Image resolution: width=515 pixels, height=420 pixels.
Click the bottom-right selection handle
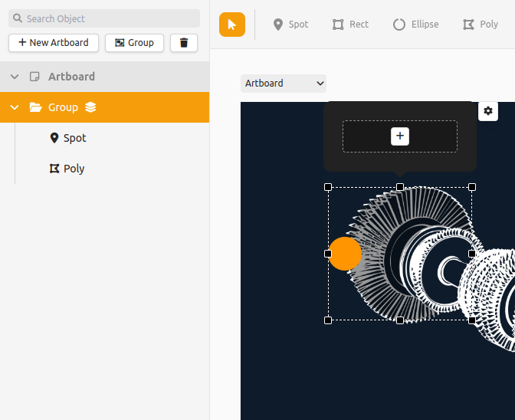coord(472,320)
